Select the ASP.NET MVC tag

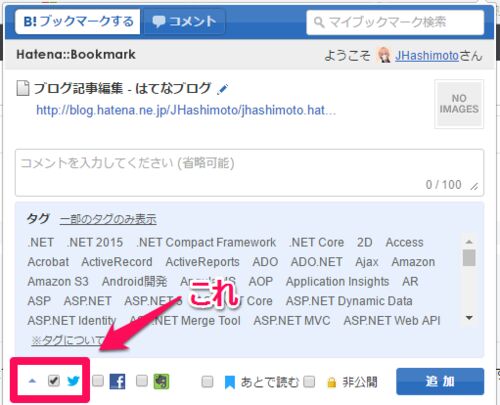(x=292, y=320)
